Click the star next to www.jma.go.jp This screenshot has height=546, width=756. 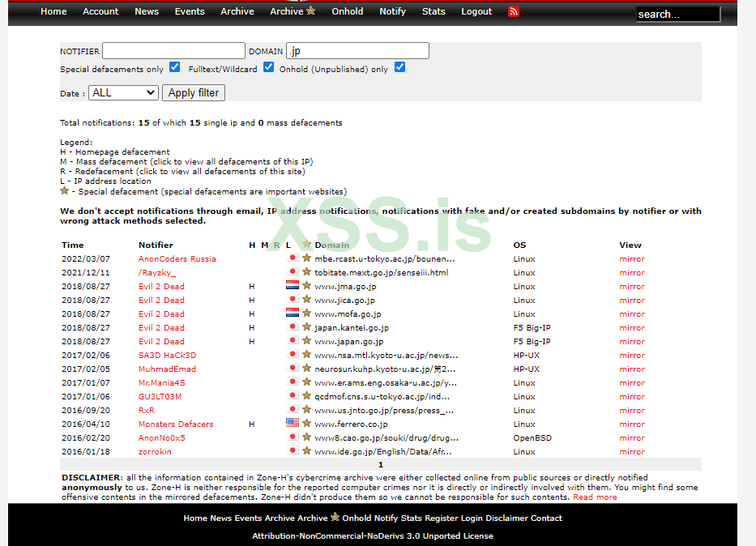click(x=306, y=285)
